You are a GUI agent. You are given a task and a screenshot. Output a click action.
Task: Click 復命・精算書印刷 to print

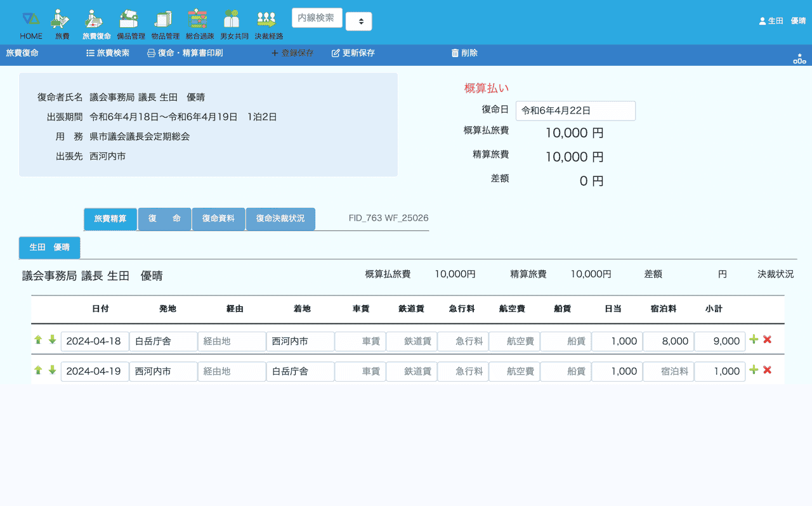point(185,53)
